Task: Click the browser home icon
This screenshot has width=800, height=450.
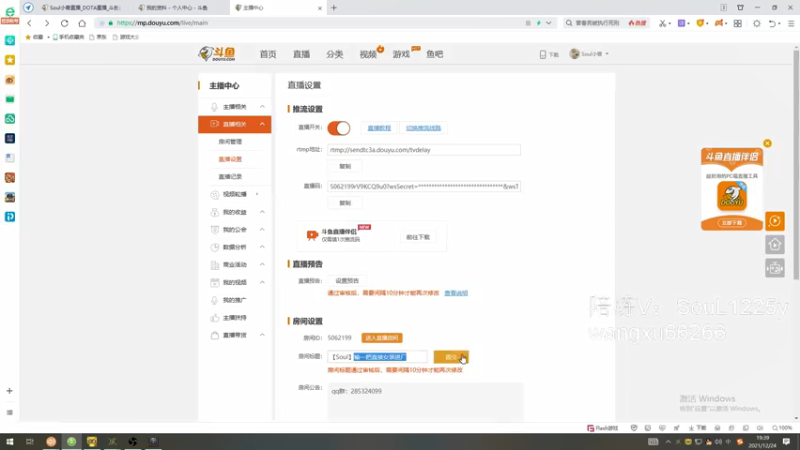Action: click(82, 23)
